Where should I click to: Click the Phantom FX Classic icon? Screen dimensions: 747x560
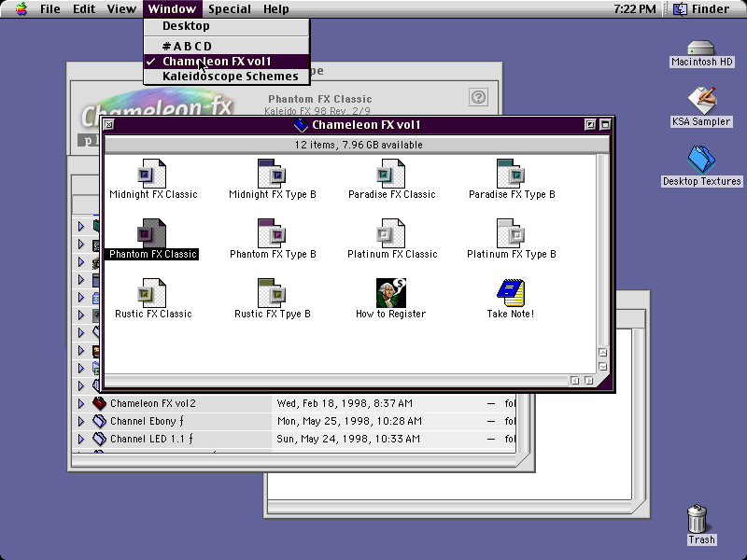point(152,233)
